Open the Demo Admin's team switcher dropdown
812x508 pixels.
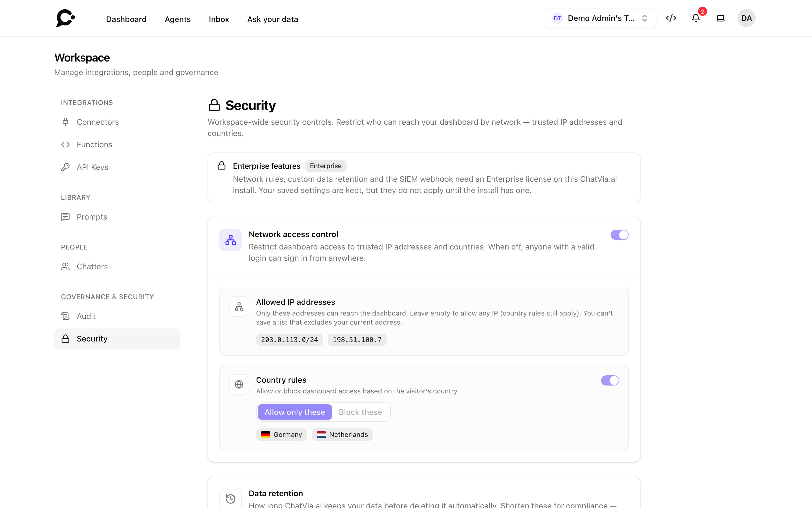[600, 18]
